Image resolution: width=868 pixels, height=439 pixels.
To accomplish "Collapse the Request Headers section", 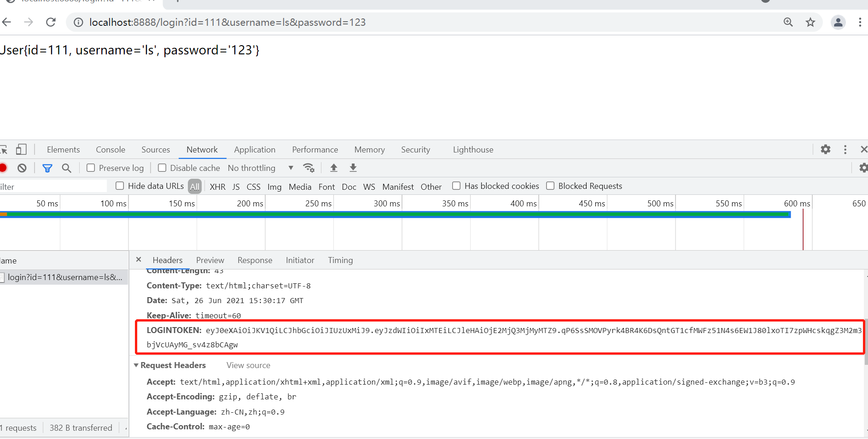I will click(x=136, y=365).
